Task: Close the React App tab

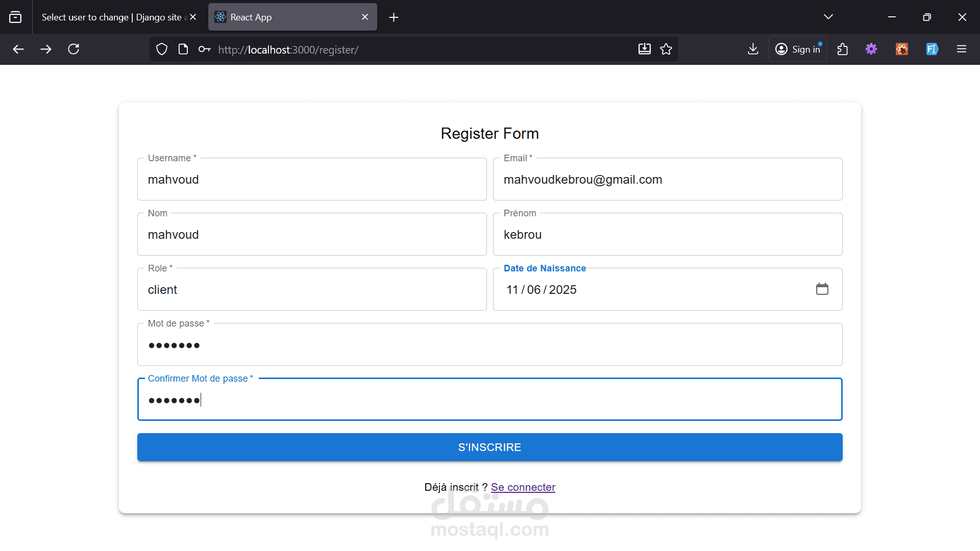Action: [x=365, y=17]
